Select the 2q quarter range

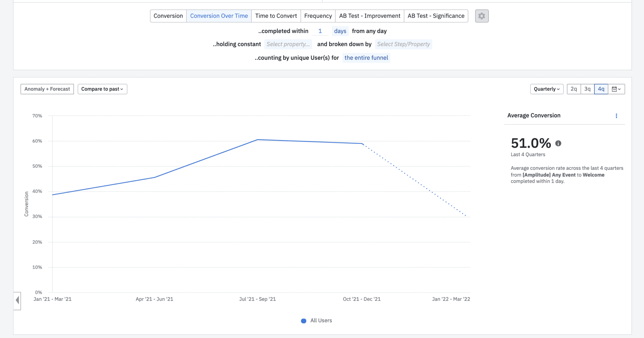pos(574,89)
